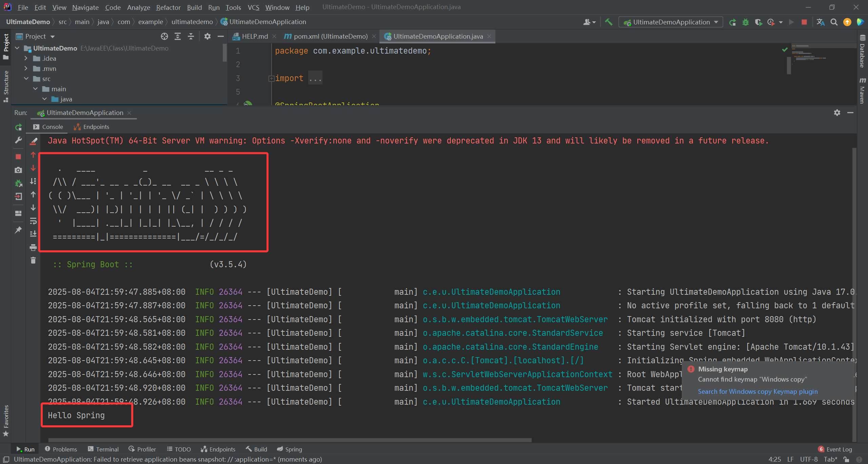
Task: Toggle the Maven tool window stripe
Action: 862,90
